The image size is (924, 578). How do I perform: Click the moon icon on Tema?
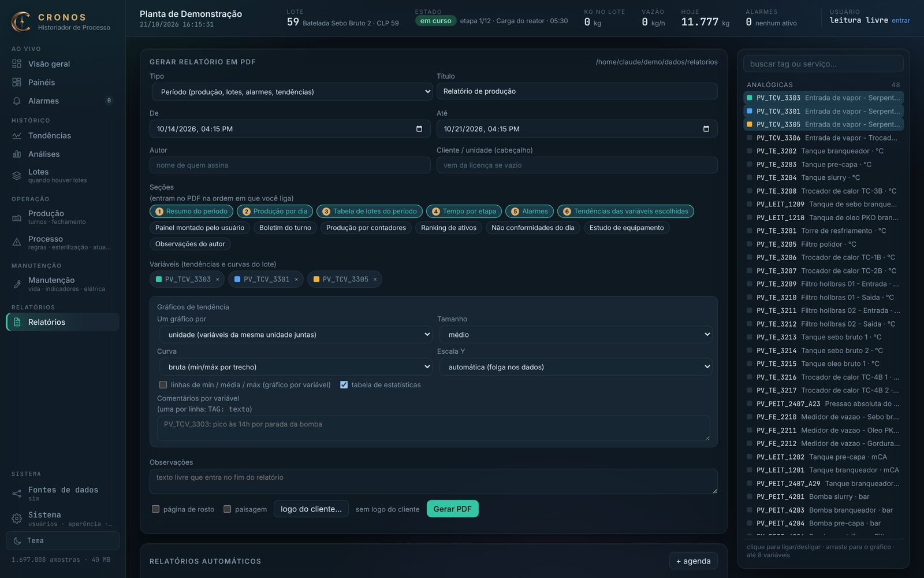pos(17,541)
